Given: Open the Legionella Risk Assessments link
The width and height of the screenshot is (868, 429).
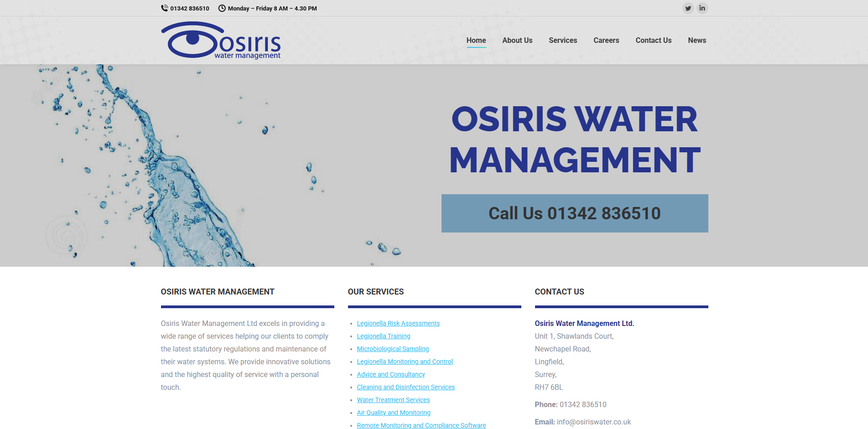Looking at the screenshot, I should 398,323.
